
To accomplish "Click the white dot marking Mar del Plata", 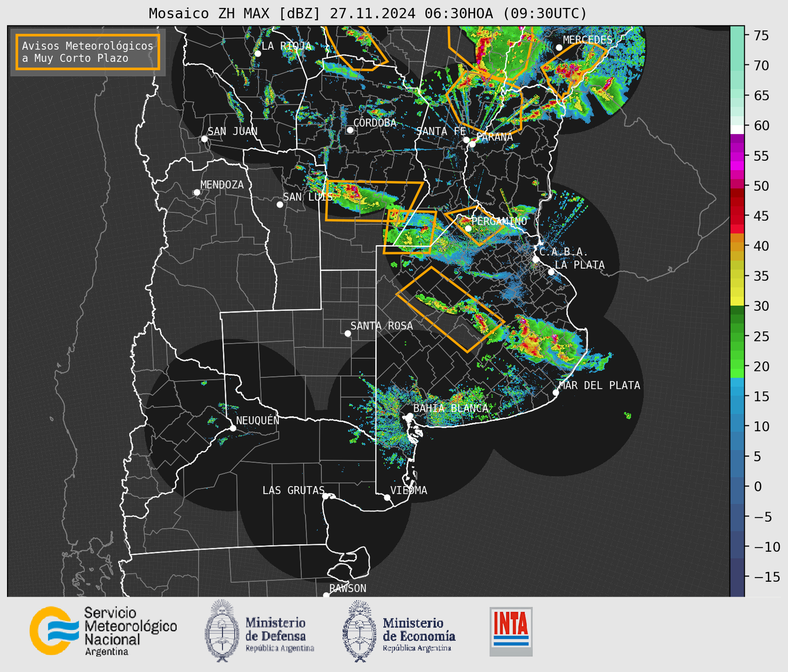I will [556, 393].
